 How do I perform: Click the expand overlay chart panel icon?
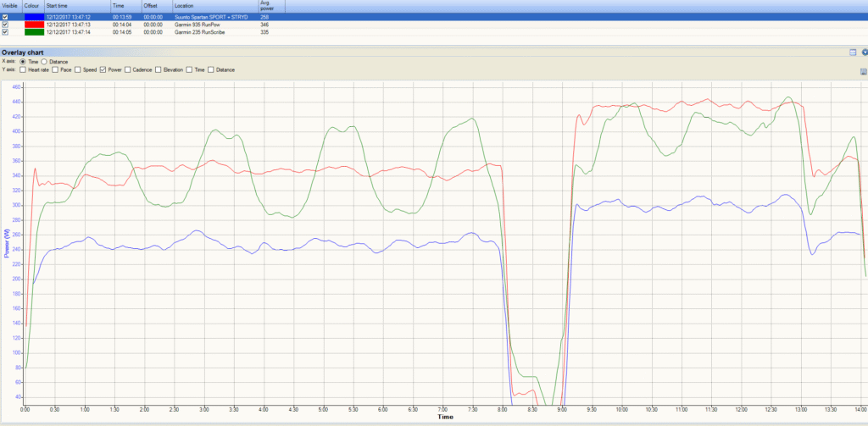pos(853,53)
